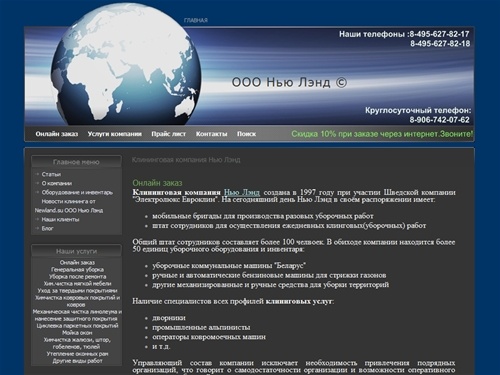
Task: Click bullet text дворники
Action: tap(169, 318)
